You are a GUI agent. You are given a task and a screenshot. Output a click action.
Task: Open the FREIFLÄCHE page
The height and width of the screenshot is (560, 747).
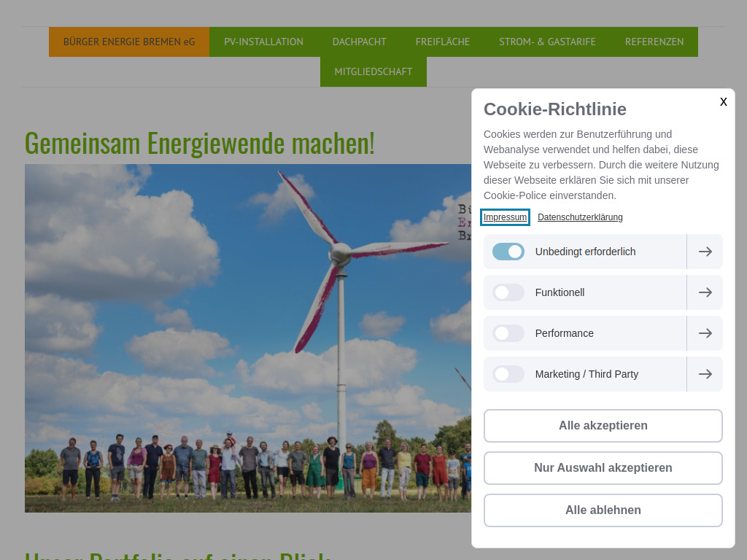point(442,42)
